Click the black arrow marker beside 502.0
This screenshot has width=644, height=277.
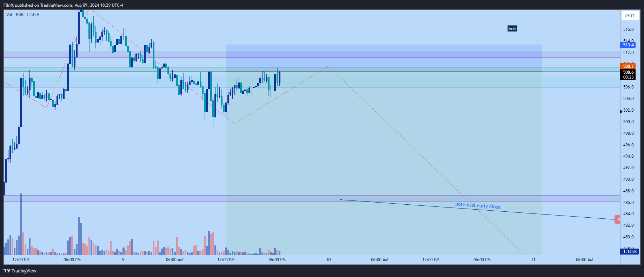coord(621,111)
